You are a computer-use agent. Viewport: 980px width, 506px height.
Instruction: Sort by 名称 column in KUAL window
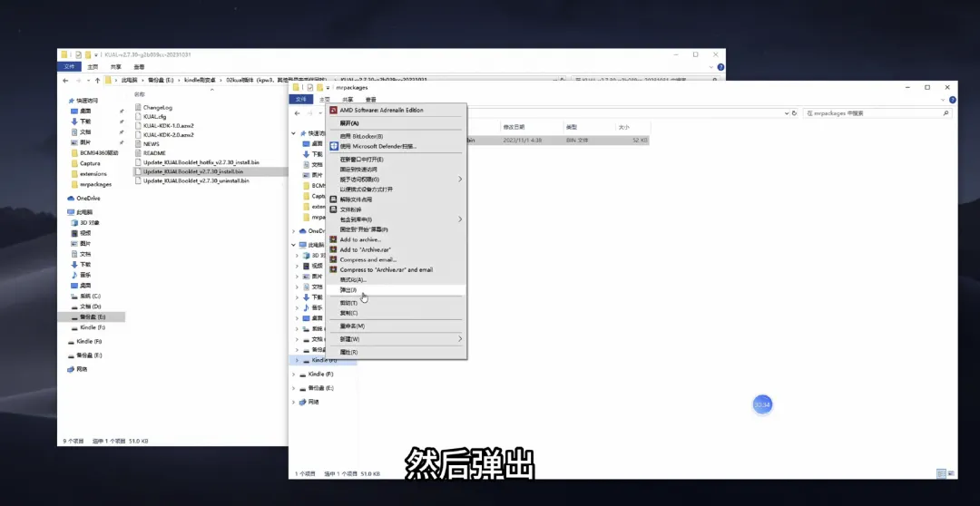139,93
